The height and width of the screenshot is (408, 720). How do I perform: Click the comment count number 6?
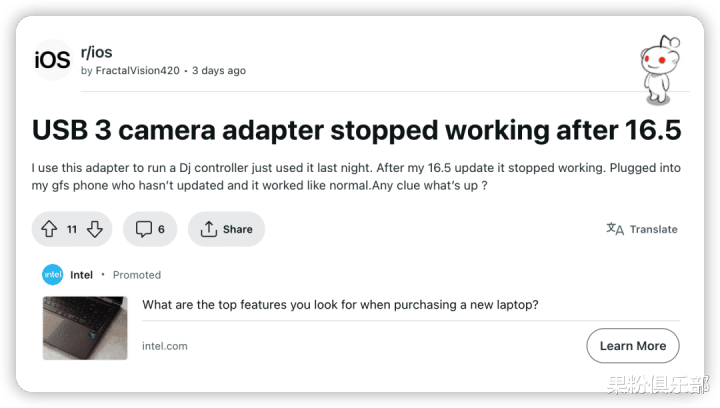click(161, 229)
